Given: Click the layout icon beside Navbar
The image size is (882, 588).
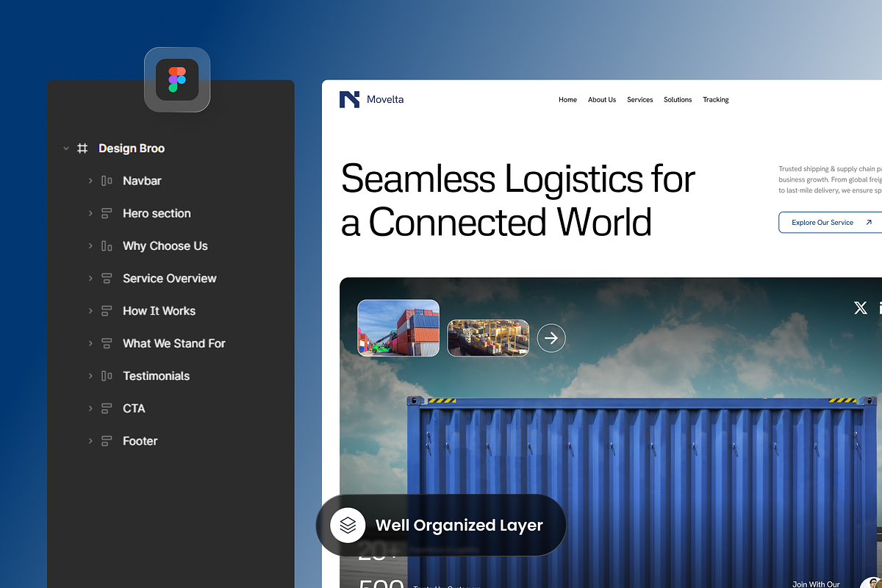Looking at the screenshot, I should (107, 181).
